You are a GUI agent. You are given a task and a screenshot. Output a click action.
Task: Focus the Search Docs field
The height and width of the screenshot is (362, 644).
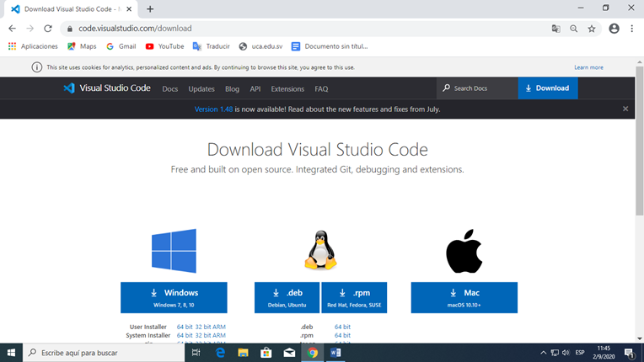[477, 88]
